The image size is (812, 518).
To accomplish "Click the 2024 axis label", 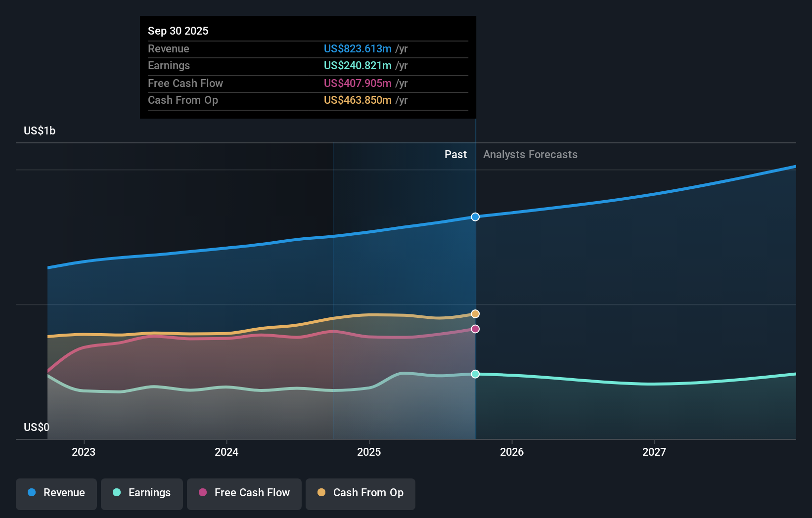I will tap(226, 452).
